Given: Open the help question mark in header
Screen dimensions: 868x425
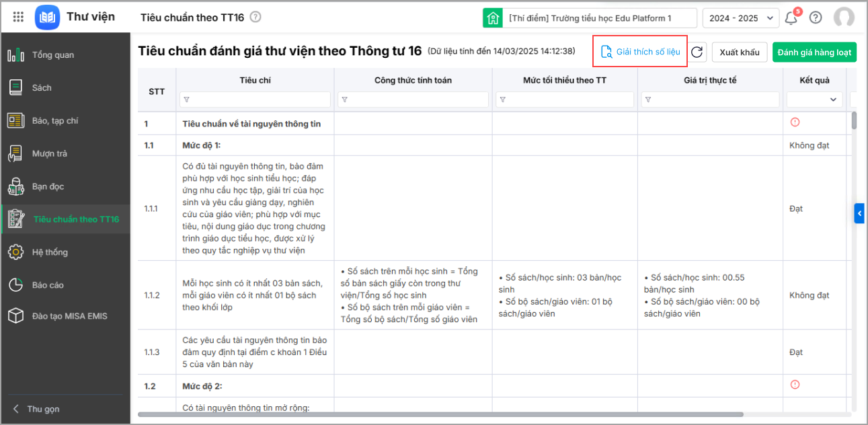Looking at the screenshot, I should coord(816,17).
